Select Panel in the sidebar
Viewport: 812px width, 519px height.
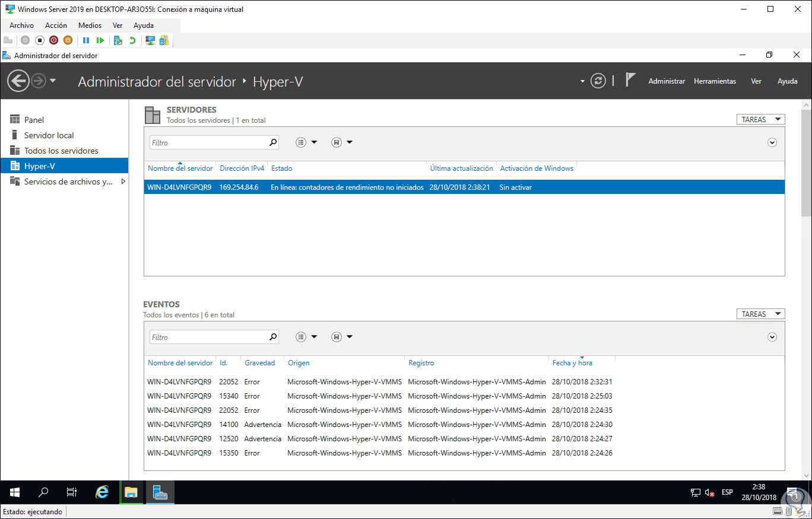(64, 120)
